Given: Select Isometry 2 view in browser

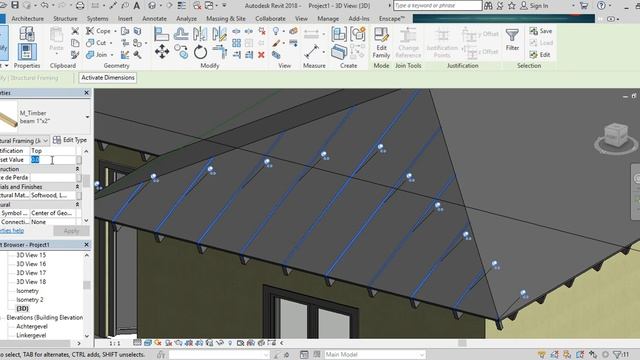Looking at the screenshot, I should [x=30, y=300].
